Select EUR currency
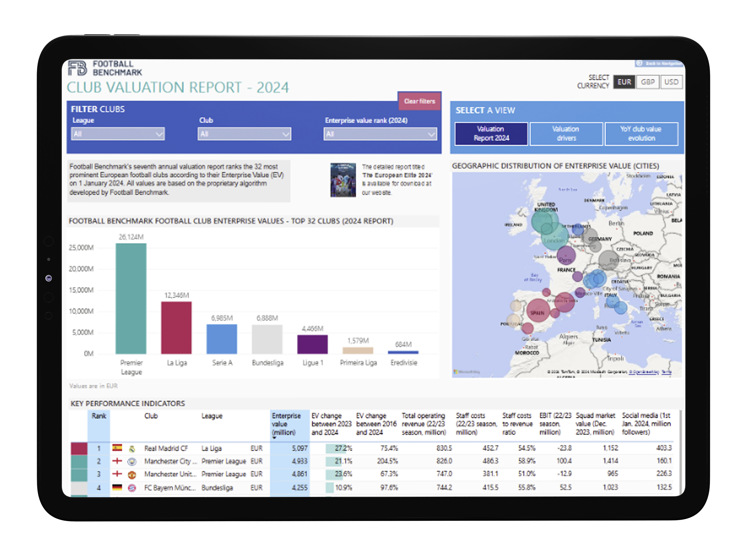748x560 pixels. (624, 82)
